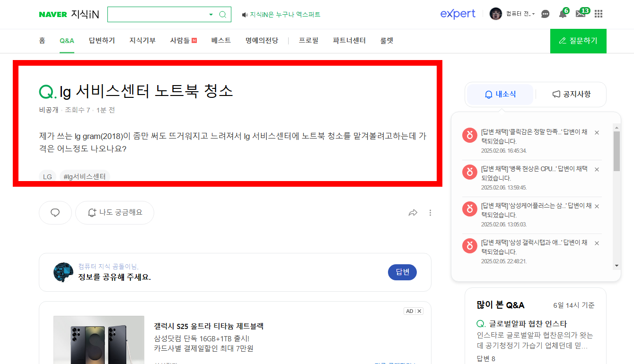Click the #lg서비스센터 hashtag
Screen dimensions: 634x364
[85, 177]
